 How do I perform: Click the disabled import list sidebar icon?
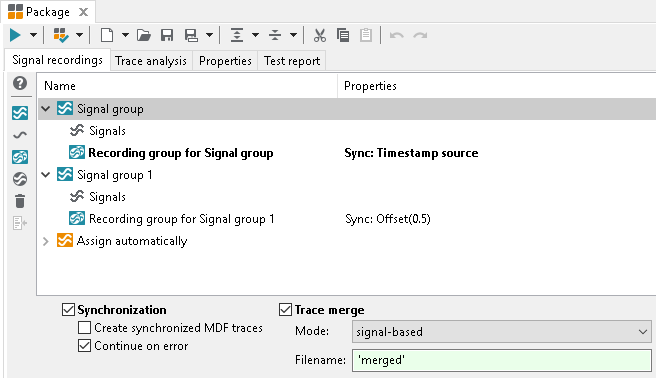[20, 223]
